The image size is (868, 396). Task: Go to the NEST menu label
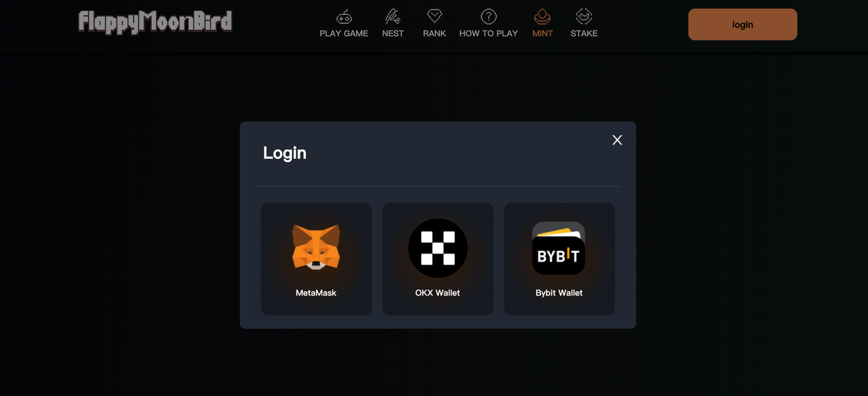click(393, 33)
